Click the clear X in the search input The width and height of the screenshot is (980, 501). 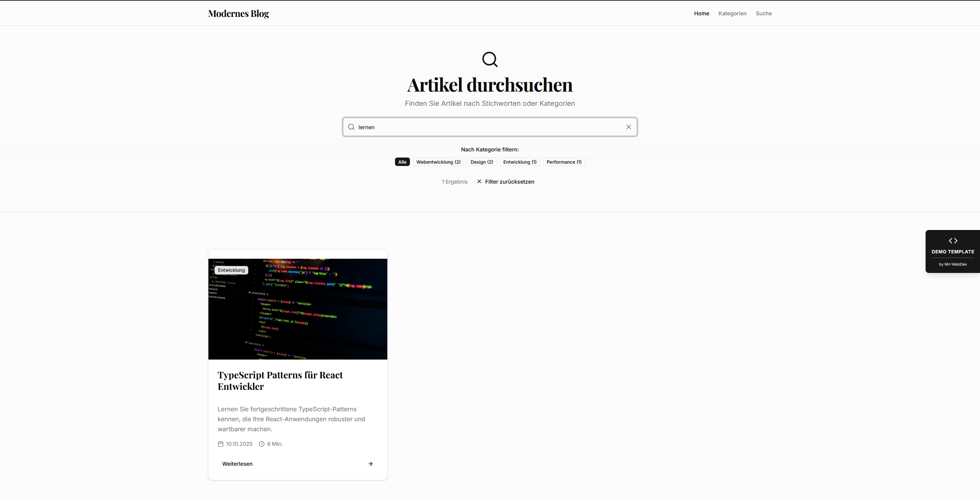pyautogui.click(x=628, y=126)
